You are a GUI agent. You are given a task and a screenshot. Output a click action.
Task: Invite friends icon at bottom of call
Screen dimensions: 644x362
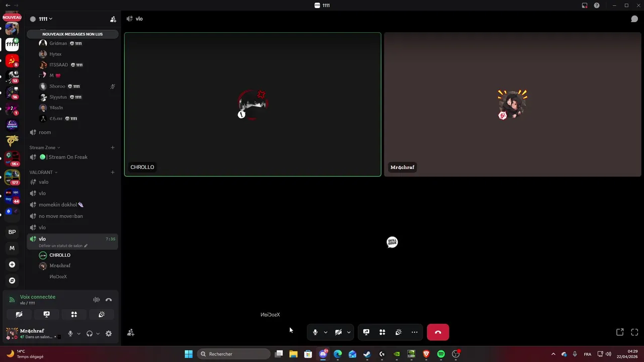[x=131, y=332]
